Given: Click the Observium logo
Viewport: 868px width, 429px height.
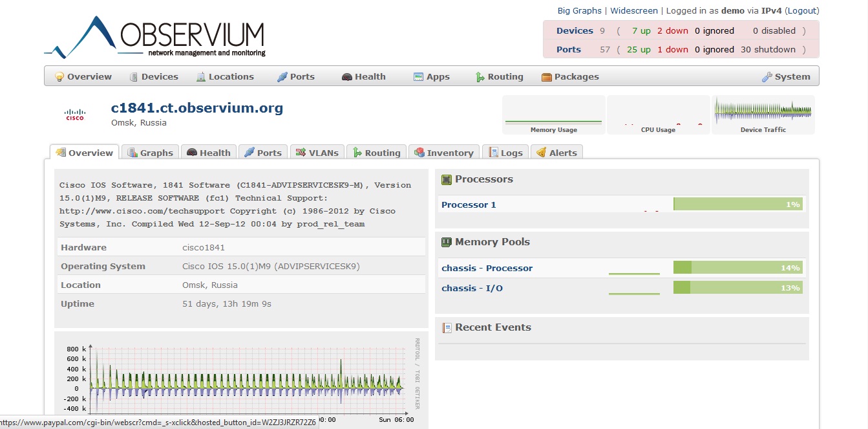Looking at the screenshot, I should coord(155,37).
